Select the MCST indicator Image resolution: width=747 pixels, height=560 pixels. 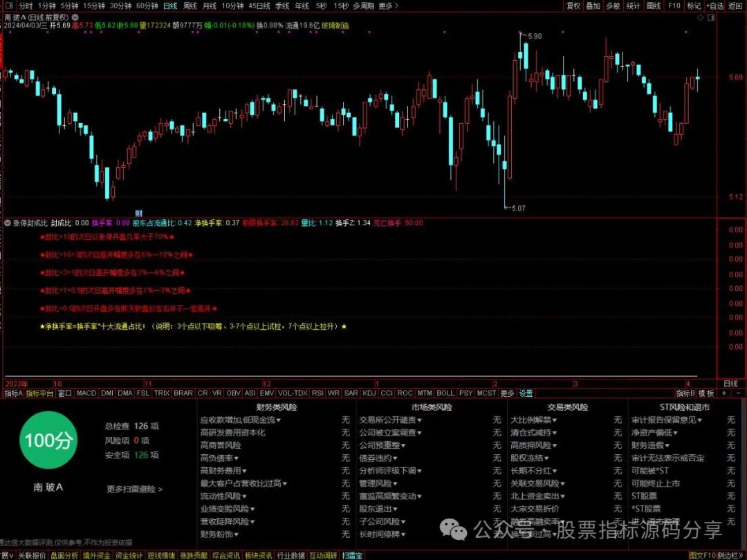coord(486,393)
